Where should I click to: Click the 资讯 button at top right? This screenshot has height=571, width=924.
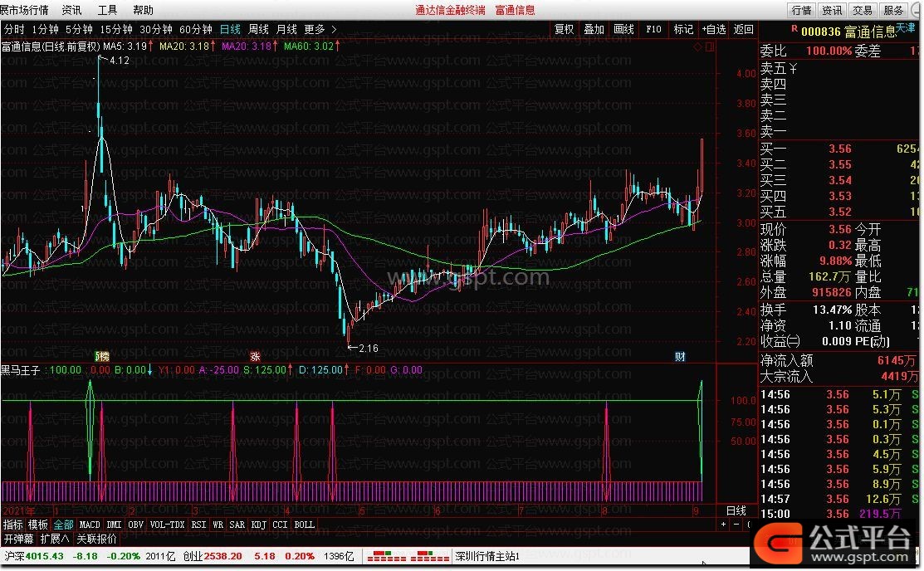click(x=832, y=10)
